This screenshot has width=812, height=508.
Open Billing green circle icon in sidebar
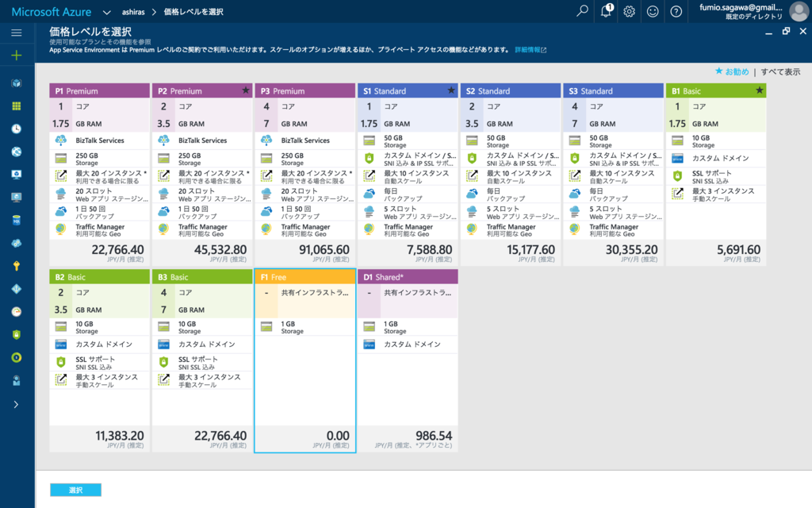point(17,357)
